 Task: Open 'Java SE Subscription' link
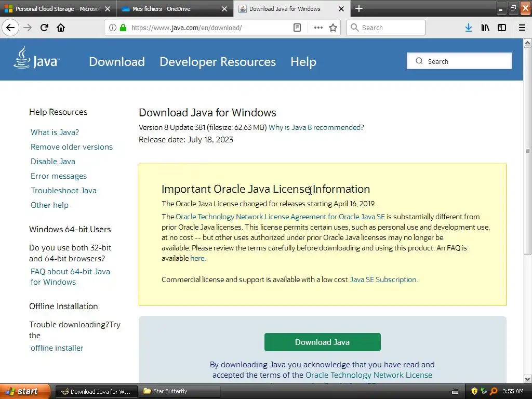(x=383, y=280)
